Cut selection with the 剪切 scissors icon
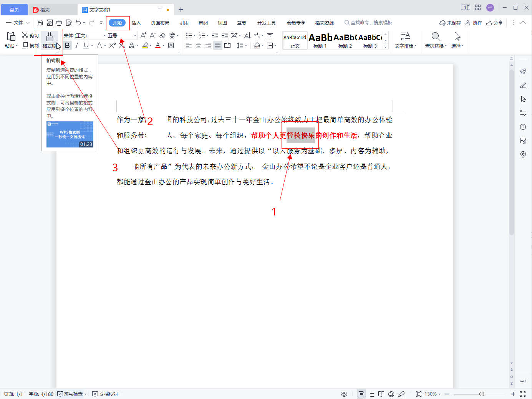This screenshot has height=399, width=532. pyautogui.click(x=25, y=35)
